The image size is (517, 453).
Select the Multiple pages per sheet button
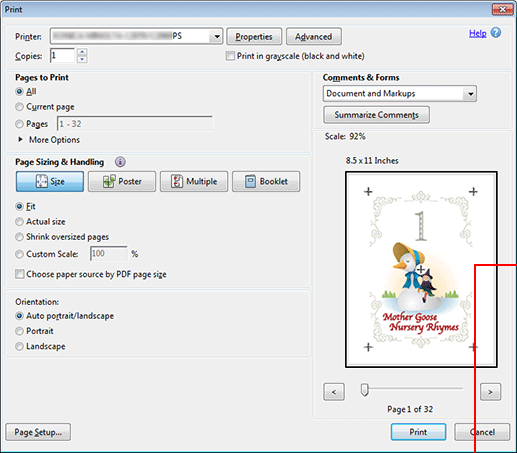194,181
